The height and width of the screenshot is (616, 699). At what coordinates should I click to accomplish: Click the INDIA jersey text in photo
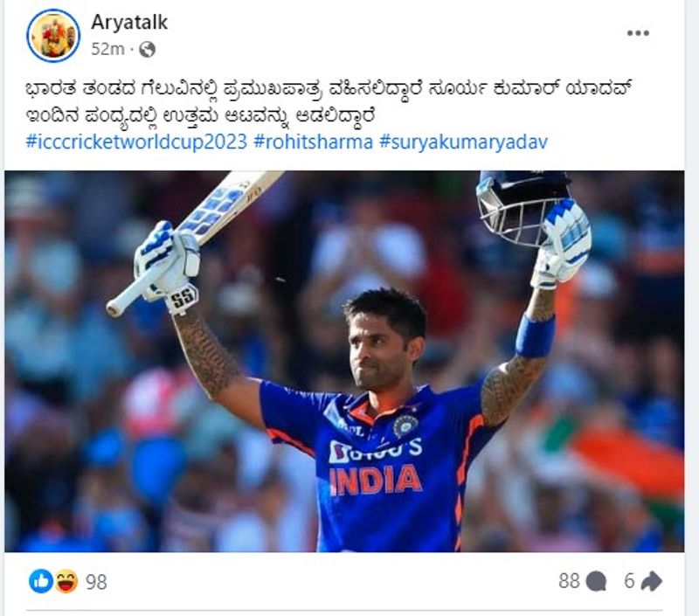pyautogui.click(x=376, y=480)
